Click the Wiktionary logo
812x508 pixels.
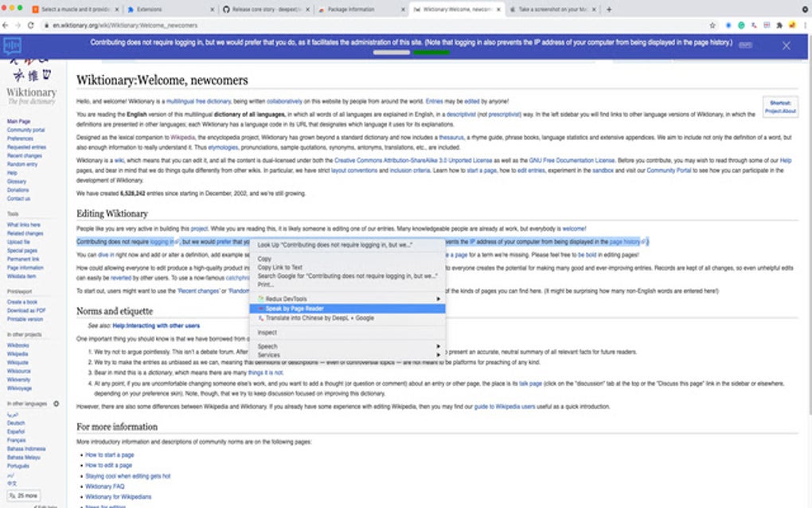[x=32, y=82]
